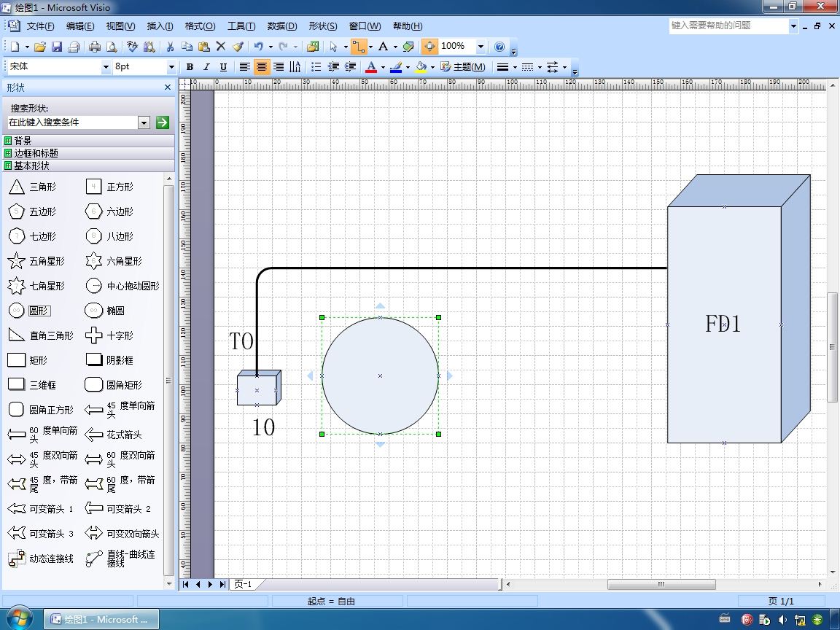The height and width of the screenshot is (630, 840).
Task: Select the 五角星形 star shape master
Action: [x=36, y=262]
